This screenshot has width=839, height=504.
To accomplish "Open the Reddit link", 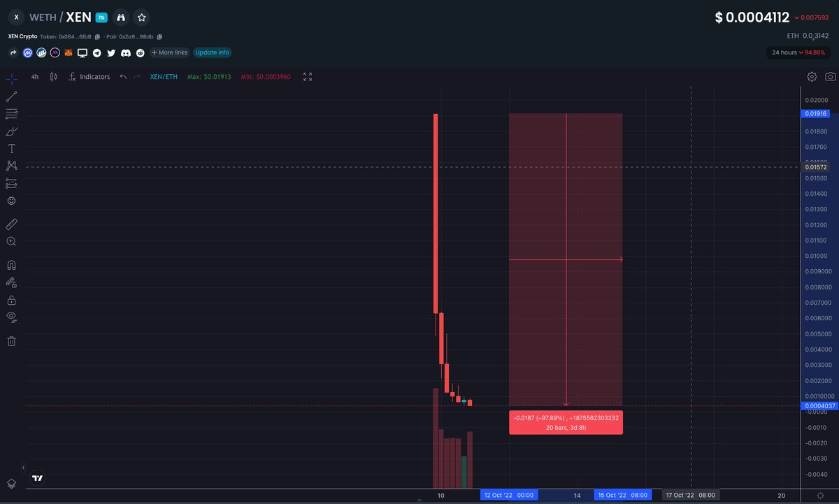I will 140,52.
